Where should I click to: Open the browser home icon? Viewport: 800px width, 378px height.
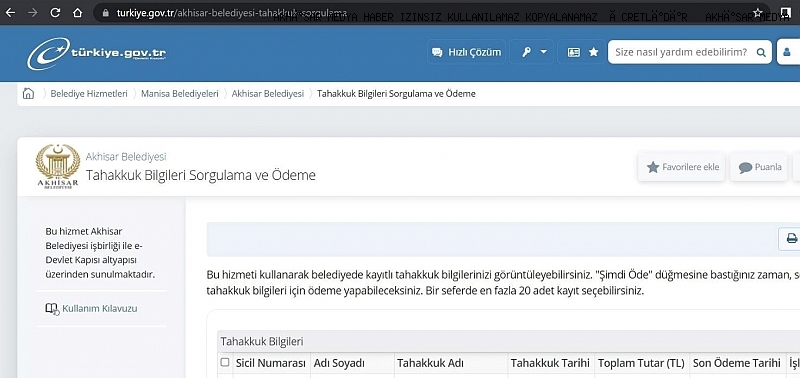(x=78, y=12)
